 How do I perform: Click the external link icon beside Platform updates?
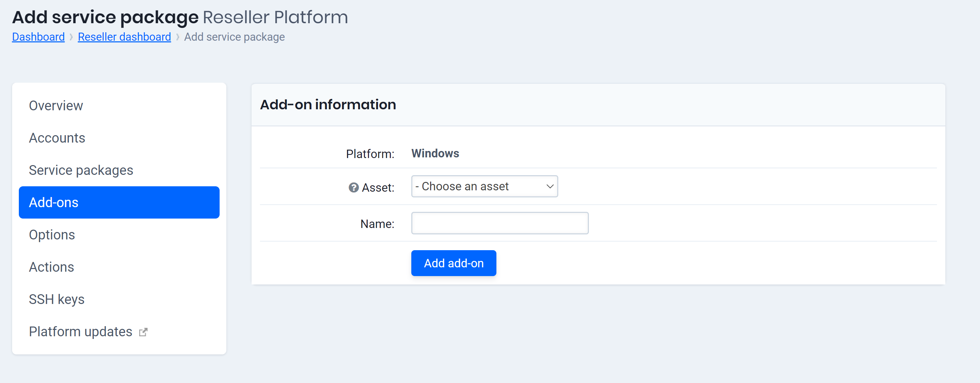pyautogui.click(x=143, y=332)
